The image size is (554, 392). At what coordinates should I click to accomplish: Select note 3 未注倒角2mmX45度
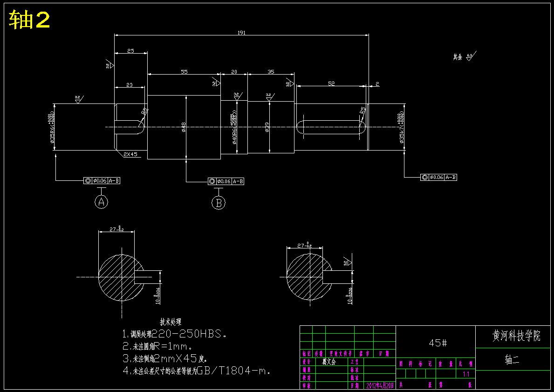point(164,358)
